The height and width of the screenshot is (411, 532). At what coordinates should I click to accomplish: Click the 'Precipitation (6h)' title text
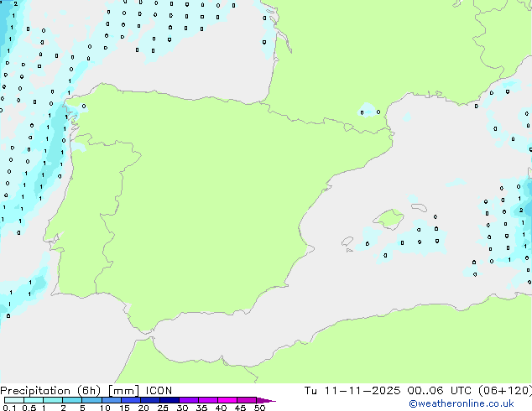coord(50,391)
